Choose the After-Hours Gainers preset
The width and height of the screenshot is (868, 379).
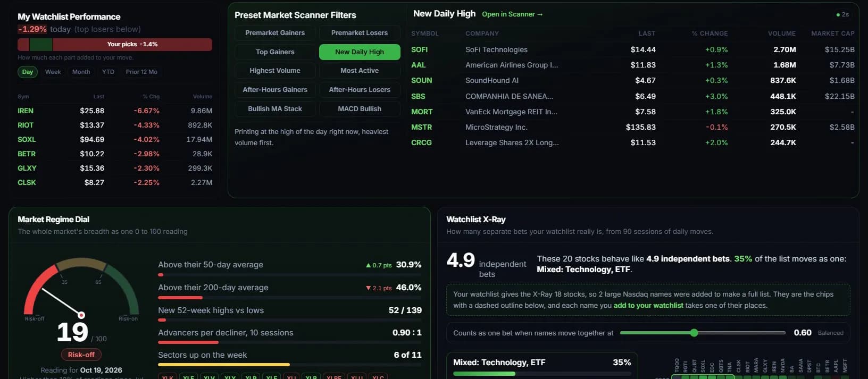coord(275,90)
